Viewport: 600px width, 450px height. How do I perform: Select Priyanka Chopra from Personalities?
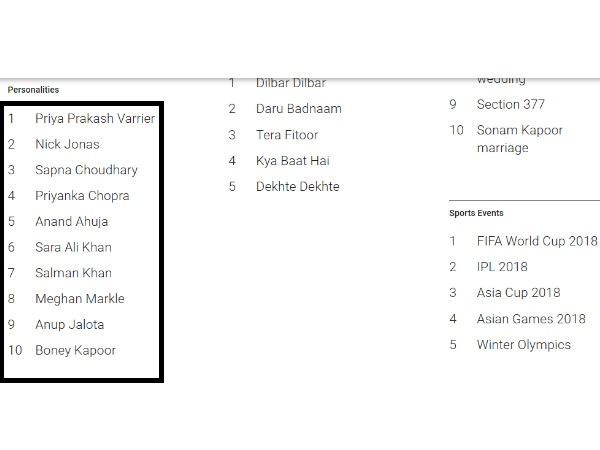(82, 196)
